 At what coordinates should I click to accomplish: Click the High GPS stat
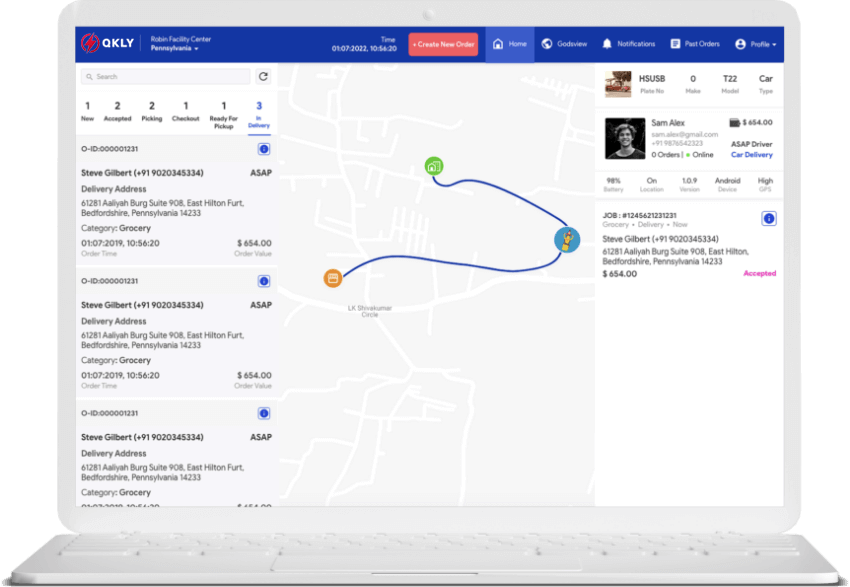(x=765, y=185)
